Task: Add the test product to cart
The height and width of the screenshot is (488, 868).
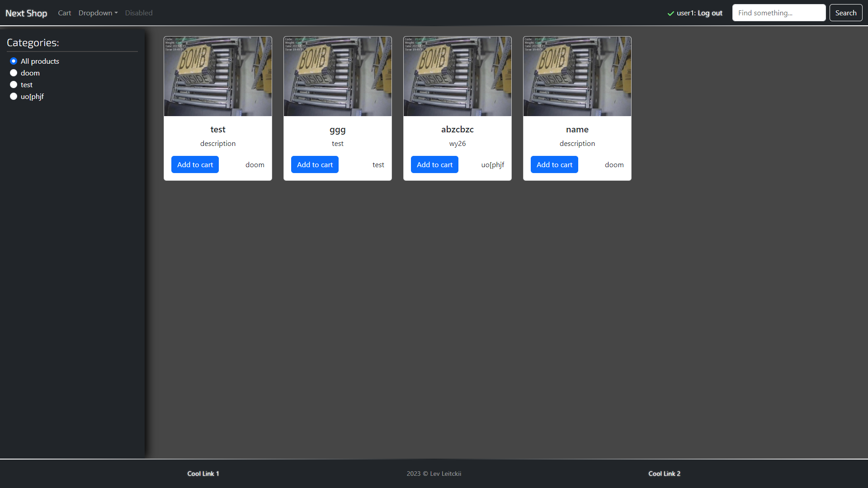Action: 195,164
